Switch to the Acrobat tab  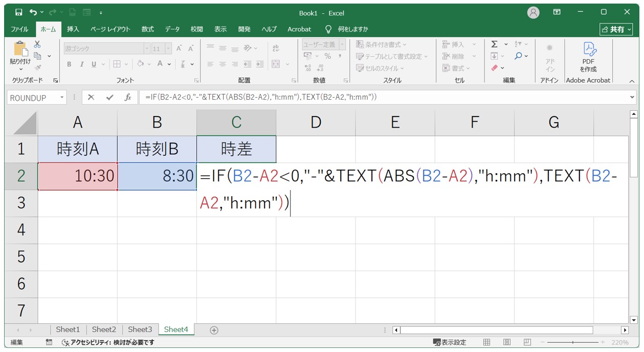point(299,29)
